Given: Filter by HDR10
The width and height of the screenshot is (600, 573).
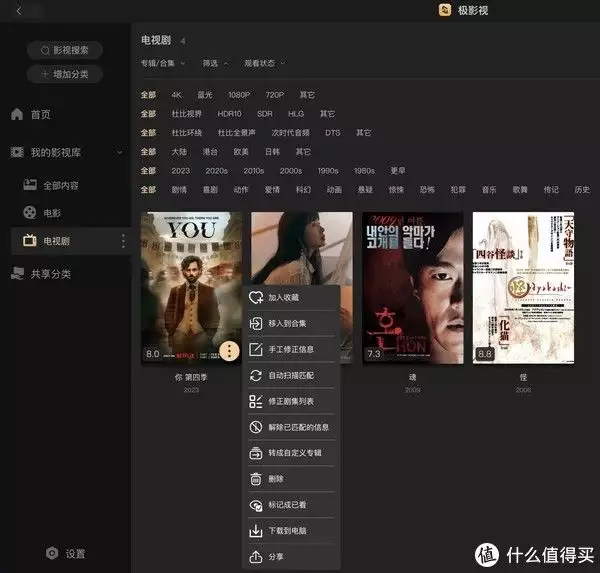Looking at the screenshot, I should point(229,114).
